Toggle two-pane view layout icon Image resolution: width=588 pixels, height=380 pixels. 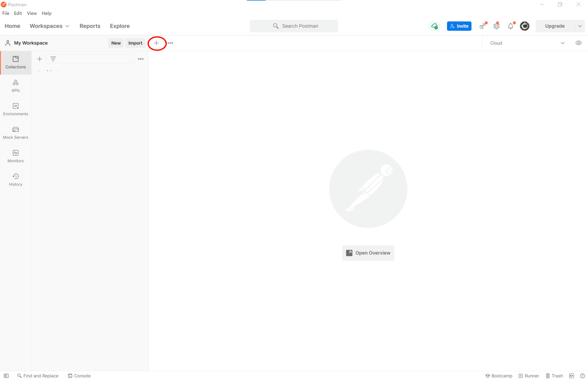(x=571, y=376)
